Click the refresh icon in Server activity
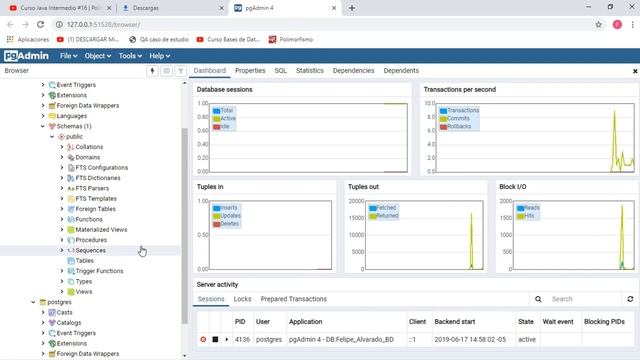This screenshot has width=640, height=360. (630, 299)
